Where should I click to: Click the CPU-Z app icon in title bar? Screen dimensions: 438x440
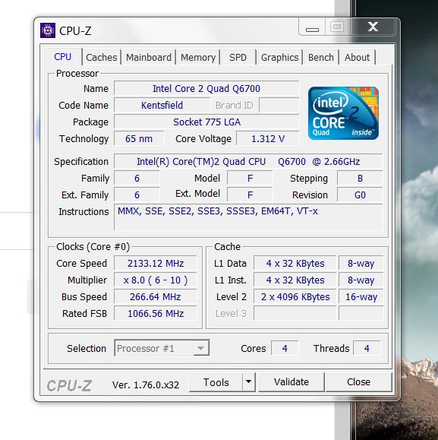47,30
